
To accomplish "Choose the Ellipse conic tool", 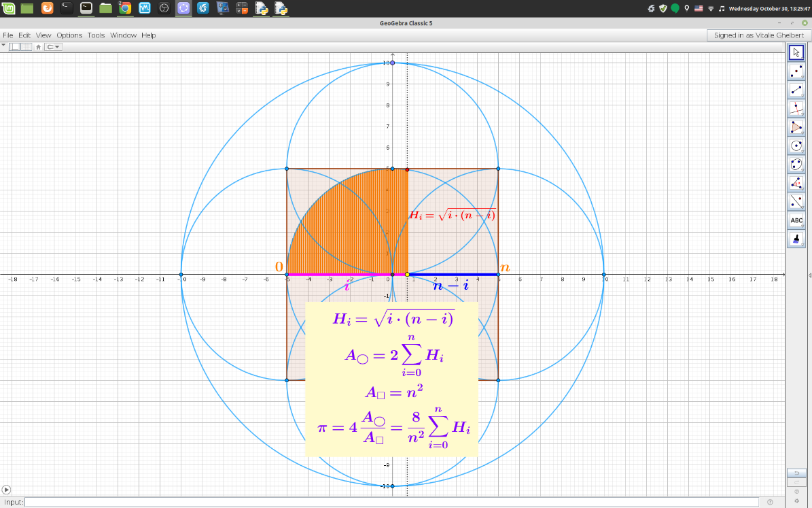I will coord(796,165).
